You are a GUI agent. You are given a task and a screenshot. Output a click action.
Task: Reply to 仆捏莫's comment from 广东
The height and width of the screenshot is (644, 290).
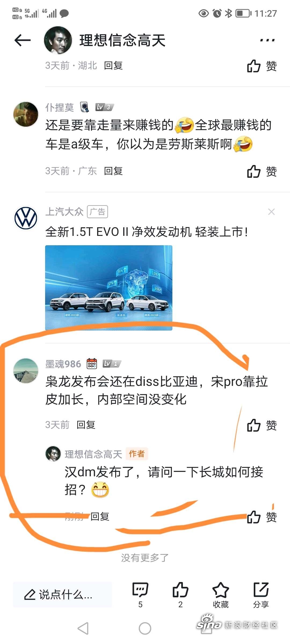[114, 171]
